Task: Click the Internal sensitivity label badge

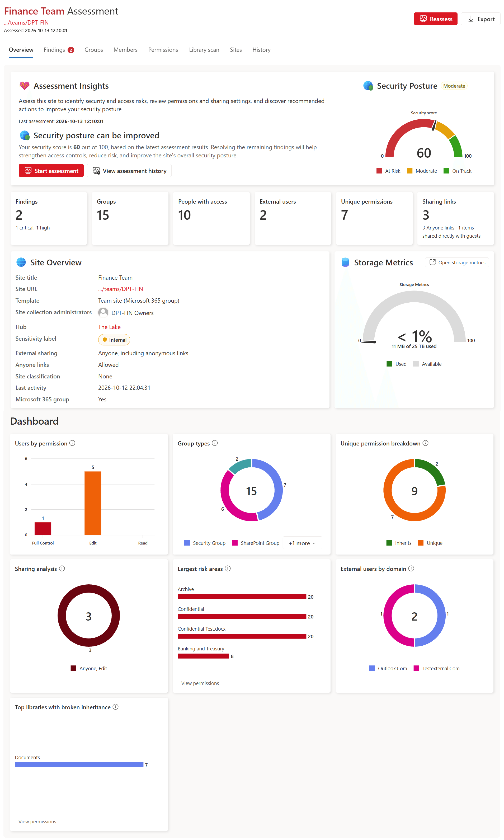Action: click(x=114, y=340)
